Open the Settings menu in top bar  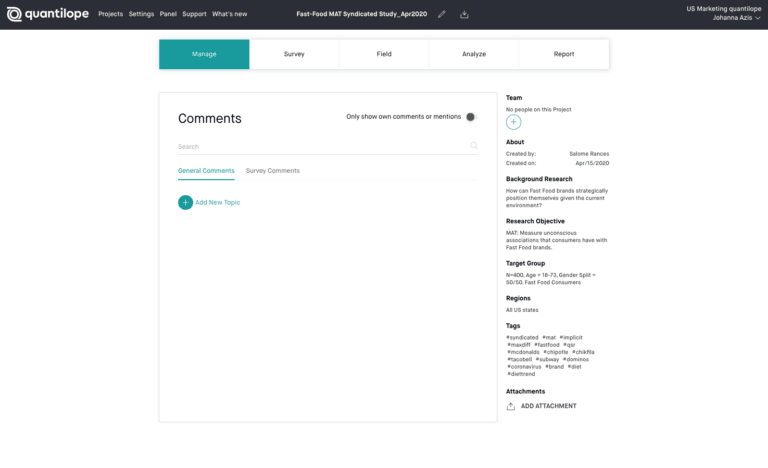pyautogui.click(x=141, y=14)
